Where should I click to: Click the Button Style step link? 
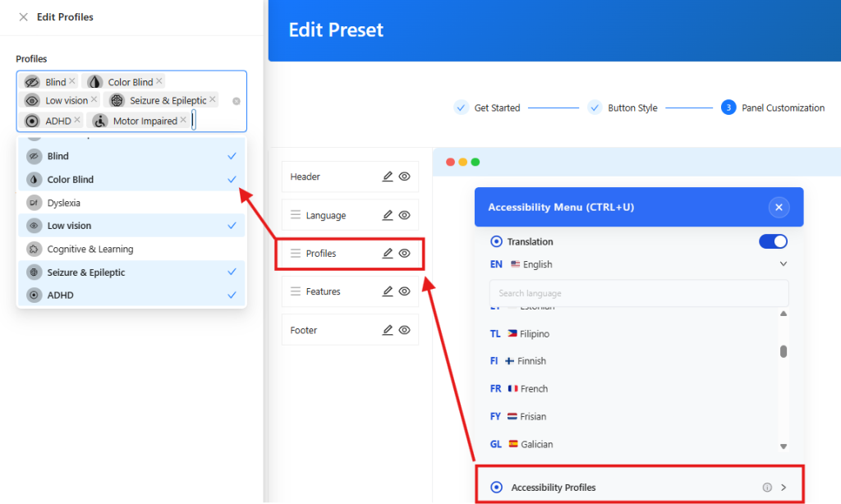(632, 107)
